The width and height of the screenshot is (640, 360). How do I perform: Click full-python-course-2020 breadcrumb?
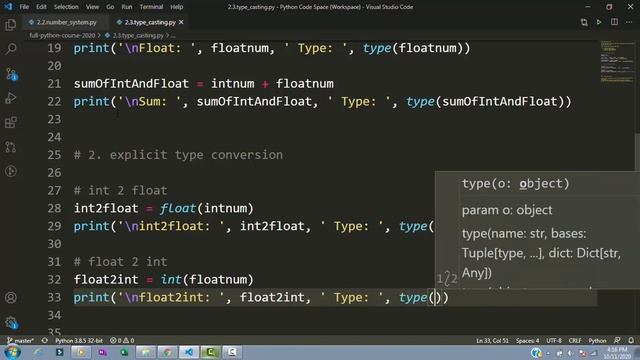point(62,36)
